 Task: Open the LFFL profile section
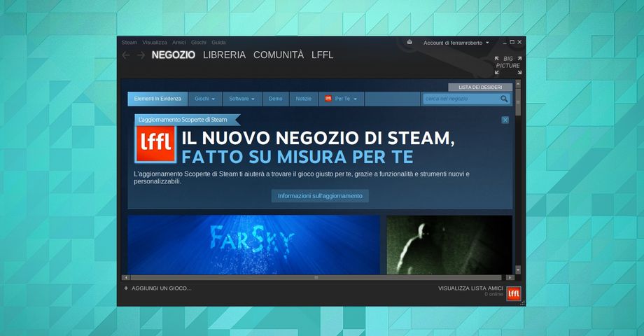pyautogui.click(x=323, y=55)
